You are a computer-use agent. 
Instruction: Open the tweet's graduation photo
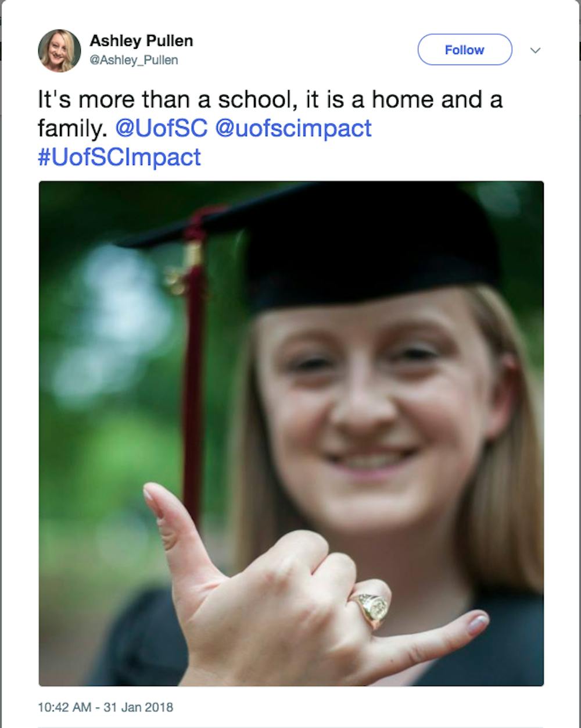tap(291, 433)
